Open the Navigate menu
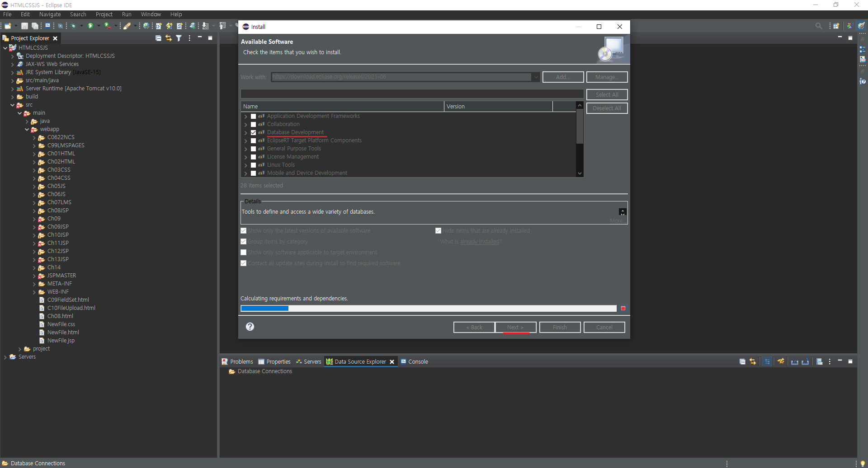 point(50,14)
